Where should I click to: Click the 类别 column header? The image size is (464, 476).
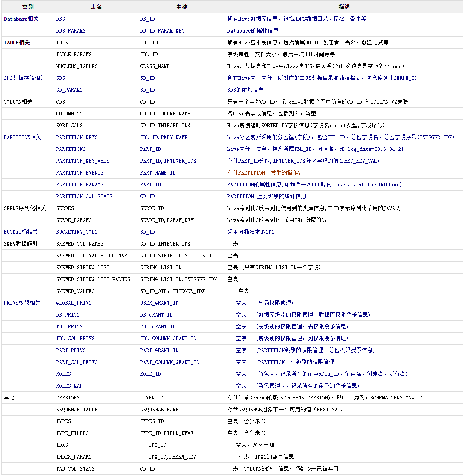click(28, 7)
